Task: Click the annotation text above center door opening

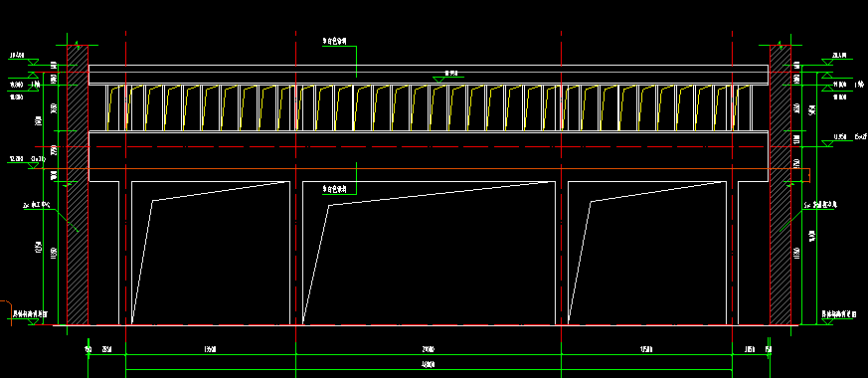Action: [x=334, y=189]
